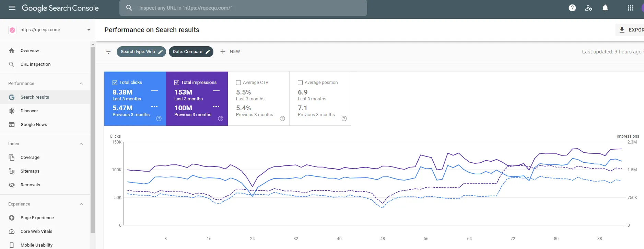Click the Total impressions 153M value
The image size is (644, 249).
(x=183, y=92)
